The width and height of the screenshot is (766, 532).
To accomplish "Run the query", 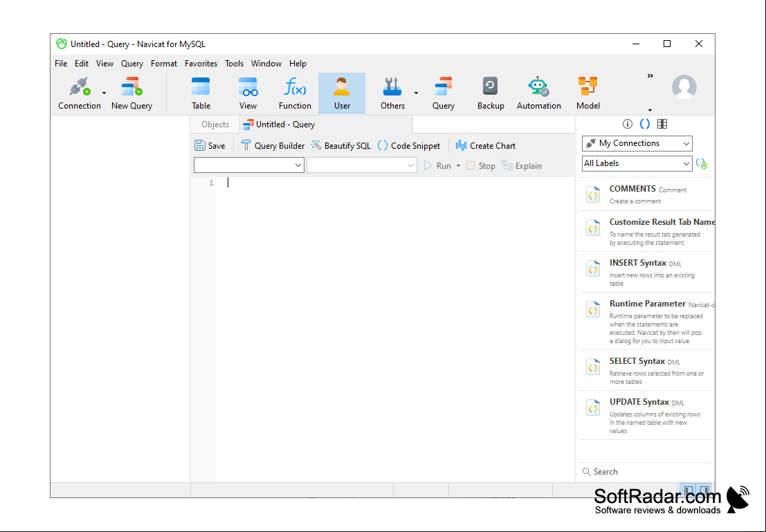I will [438, 165].
